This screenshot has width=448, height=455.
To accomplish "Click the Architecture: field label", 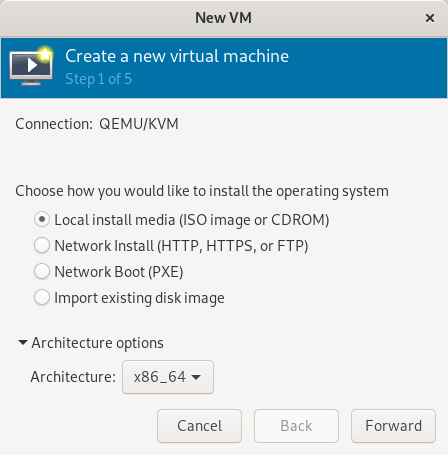I will click(73, 377).
